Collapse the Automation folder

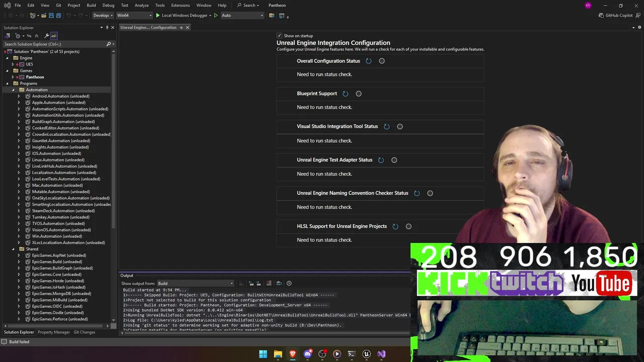tap(13, 90)
